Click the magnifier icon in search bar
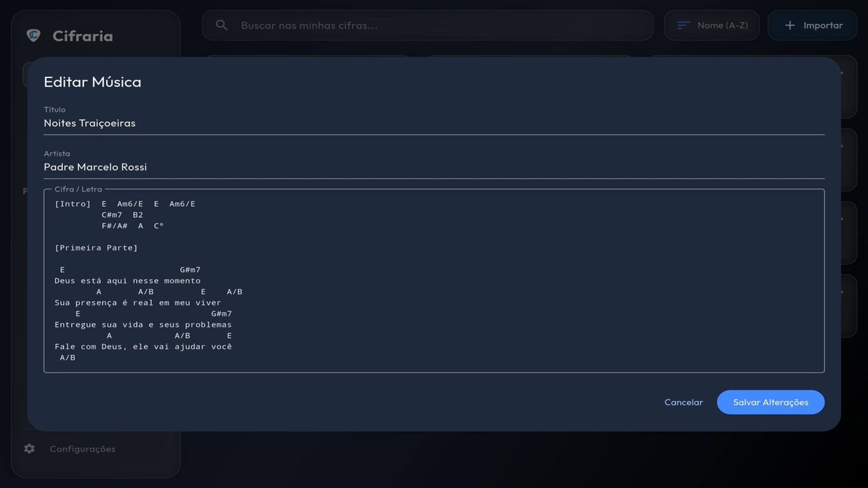The height and width of the screenshot is (488, 868). (x=222, y=25)
